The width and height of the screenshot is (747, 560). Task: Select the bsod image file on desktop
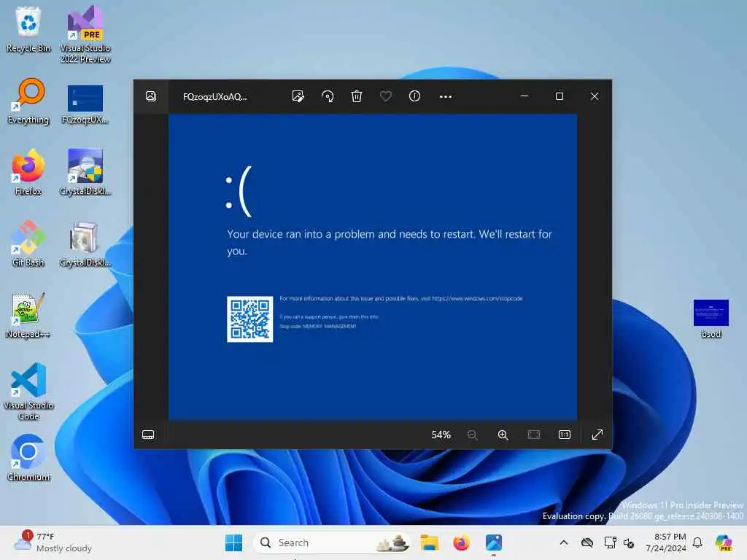pos(711,319)
